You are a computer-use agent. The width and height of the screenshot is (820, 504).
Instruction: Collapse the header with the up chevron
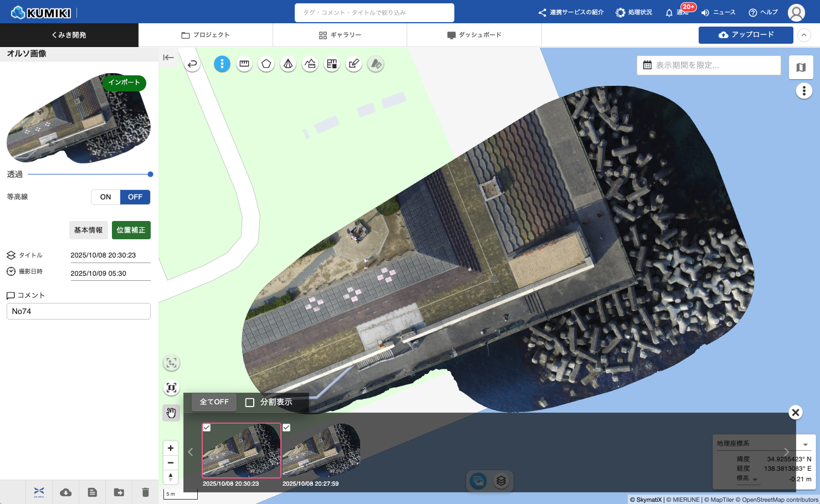(804, 35)
